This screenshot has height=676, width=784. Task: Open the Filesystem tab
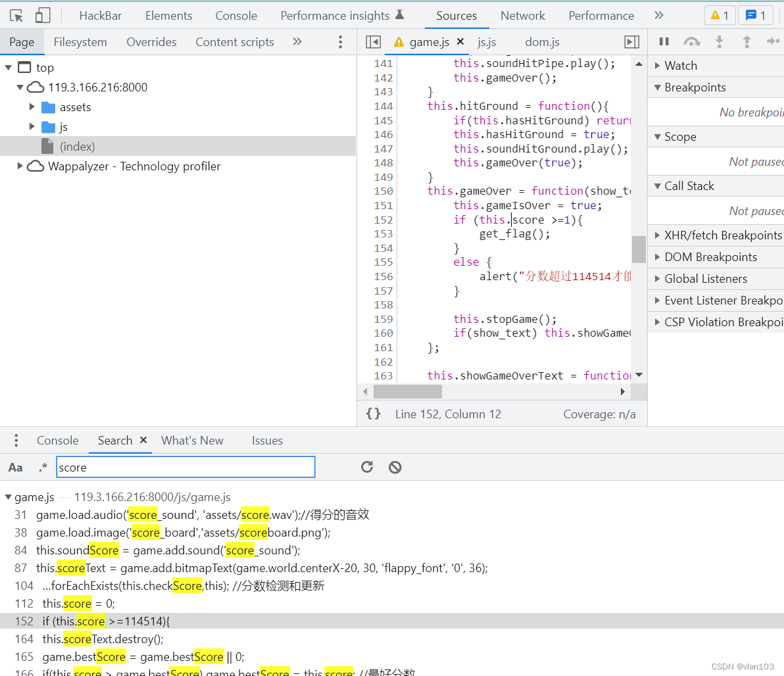tap(80, 42)
